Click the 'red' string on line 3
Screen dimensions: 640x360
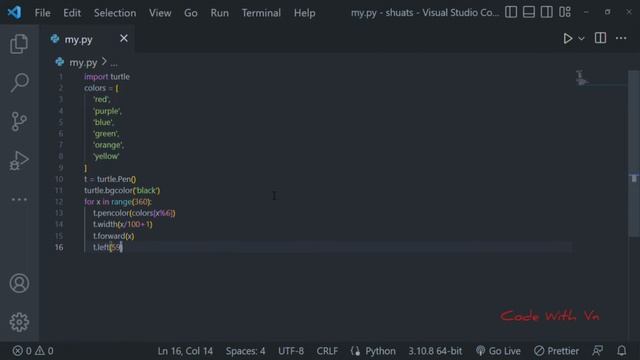point(102,100)
